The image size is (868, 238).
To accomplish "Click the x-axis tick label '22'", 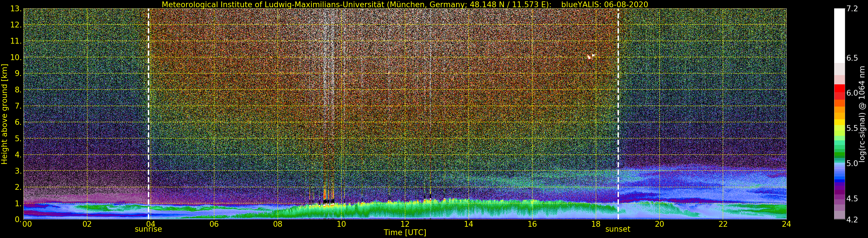I will 723,224.
